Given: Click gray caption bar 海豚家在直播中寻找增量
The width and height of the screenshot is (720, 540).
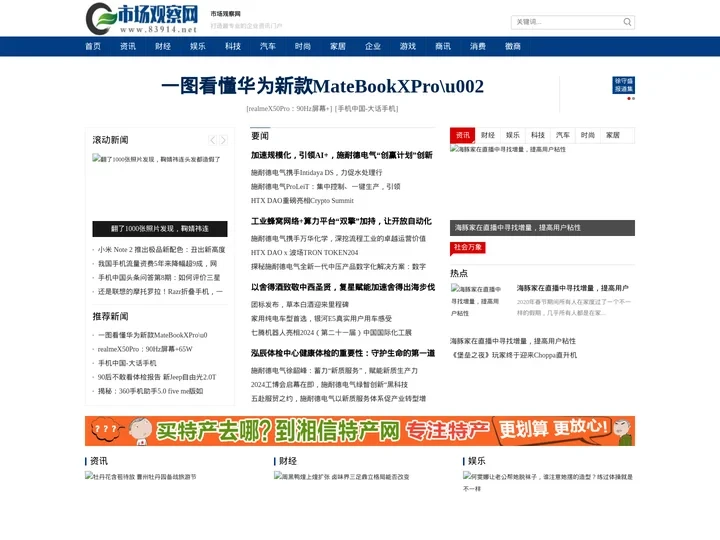Looking at the screenshot, I should [542, 228].
